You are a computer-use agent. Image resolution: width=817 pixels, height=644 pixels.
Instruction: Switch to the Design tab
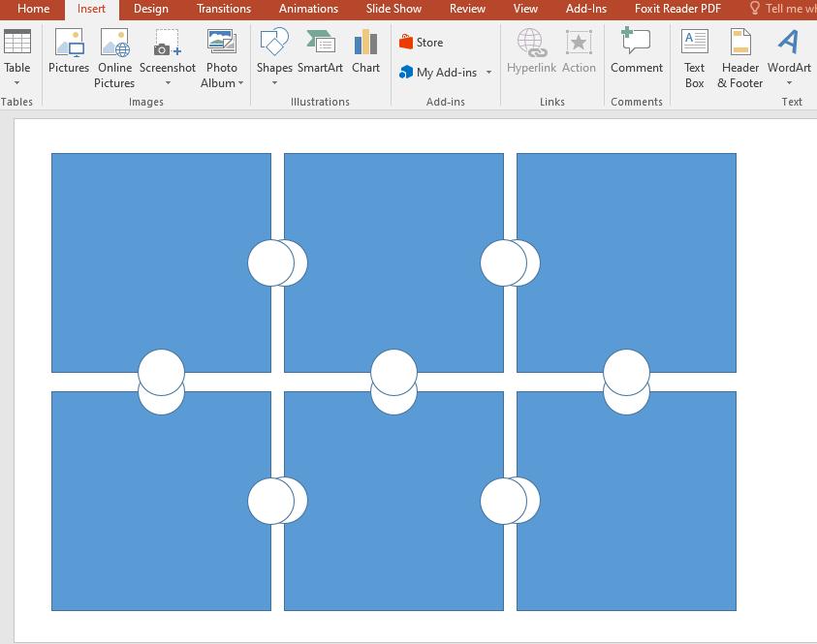(150, 9)
